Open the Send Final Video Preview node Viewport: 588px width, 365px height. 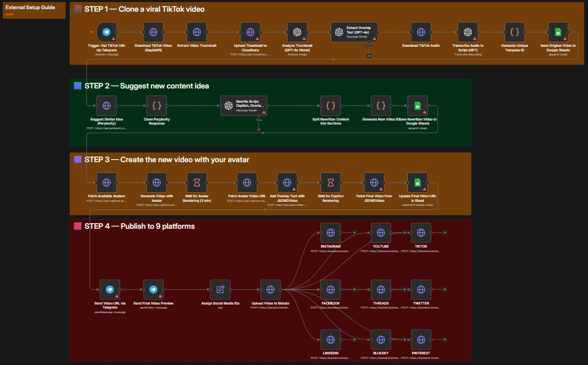tap(154, 290)
